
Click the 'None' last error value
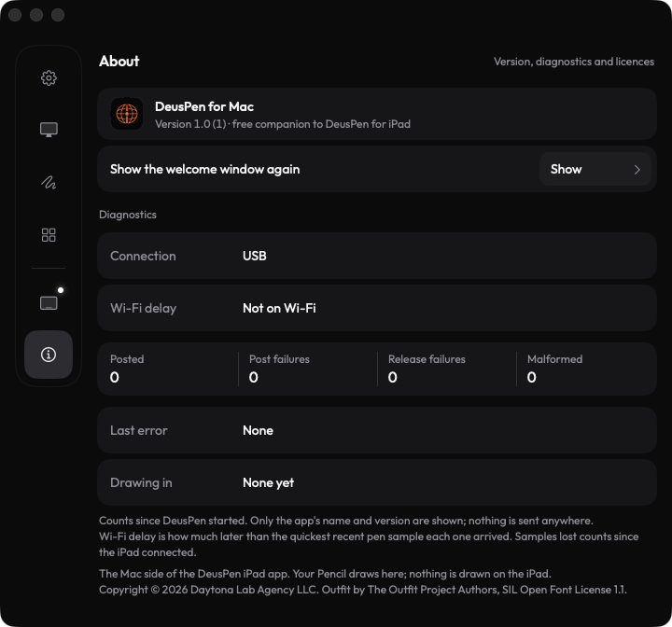pos(258,430)
